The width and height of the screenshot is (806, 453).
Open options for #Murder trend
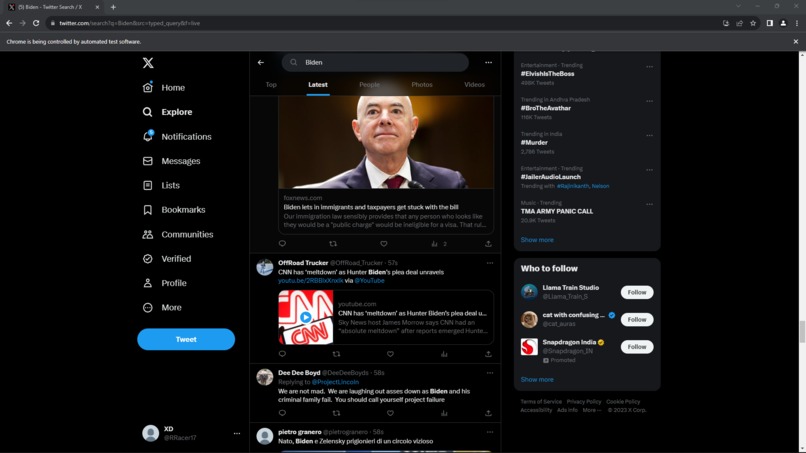pos(650,136)
